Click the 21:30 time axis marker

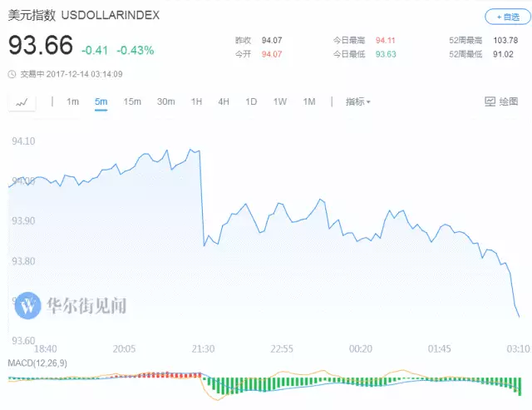203,348
